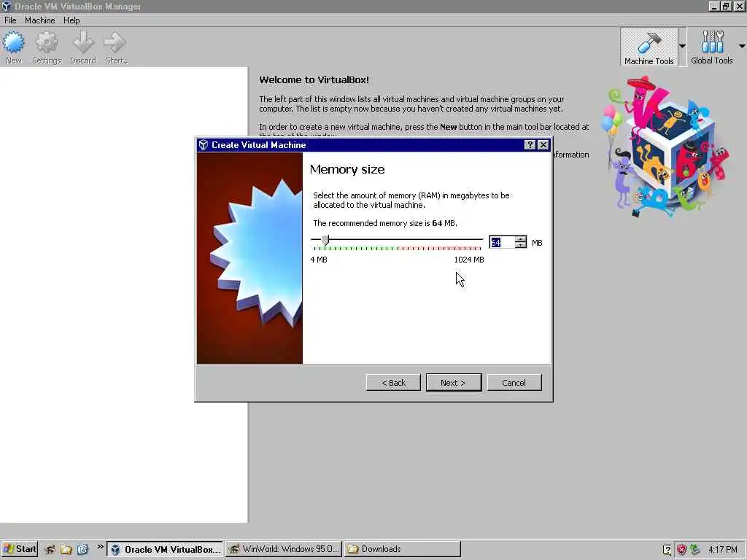The image size is (747, 560).
Task: Click the Memory size heading
Action: click(347, 169)
